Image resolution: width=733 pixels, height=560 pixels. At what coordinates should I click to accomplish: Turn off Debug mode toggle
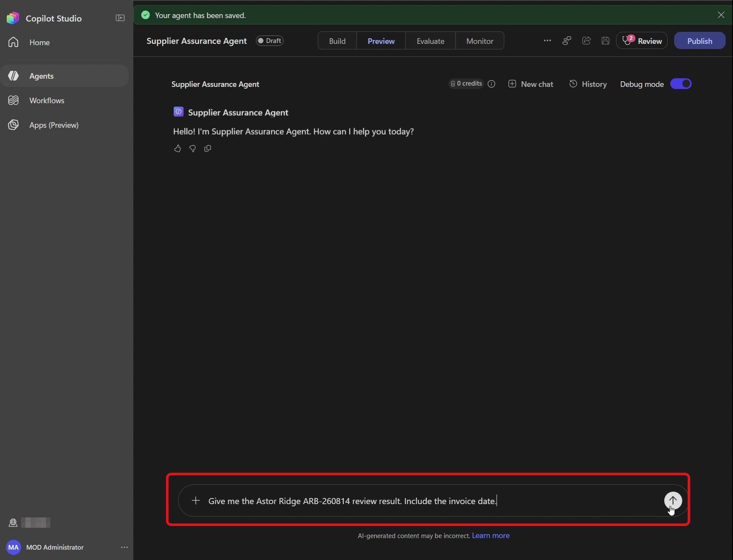[x=681, y=83]
